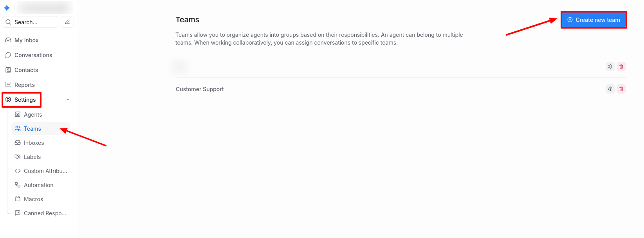The image size is (644, 238).
Task: Click the compose new conversation pencil icon
Action: (x=67, y=22)
